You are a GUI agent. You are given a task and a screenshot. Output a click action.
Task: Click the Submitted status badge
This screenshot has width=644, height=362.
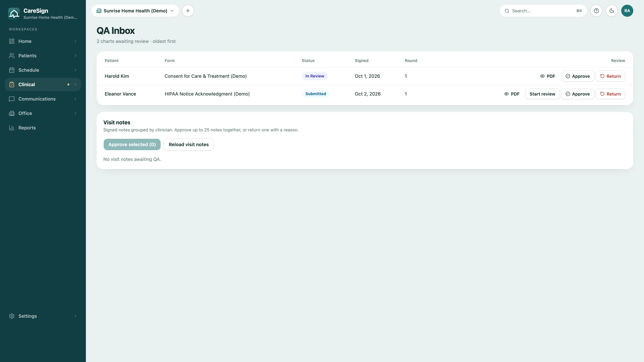click(x=315, y=94)
